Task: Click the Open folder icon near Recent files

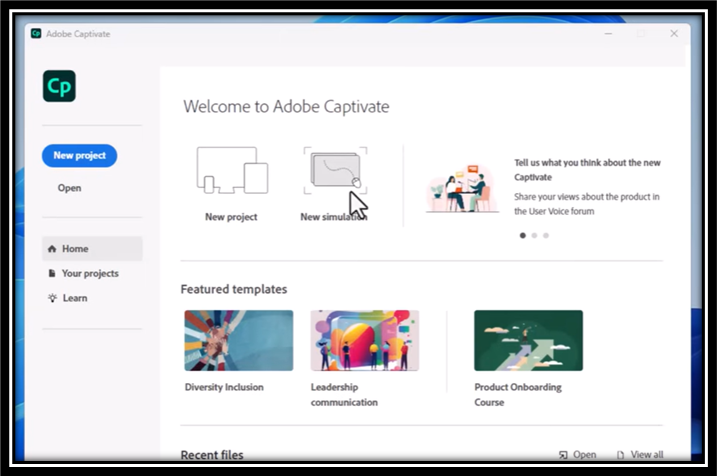Action: click(563, 455)
